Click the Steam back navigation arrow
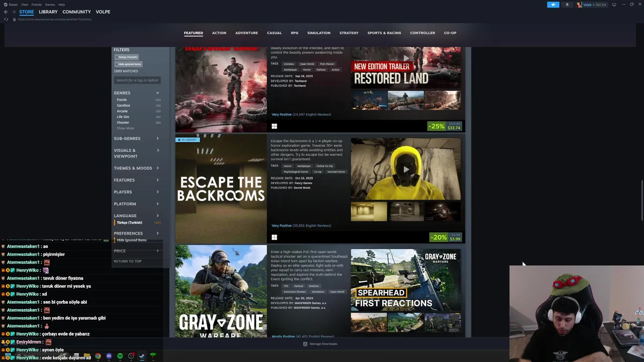Viewport: 644px width, 362px height. 6,12
